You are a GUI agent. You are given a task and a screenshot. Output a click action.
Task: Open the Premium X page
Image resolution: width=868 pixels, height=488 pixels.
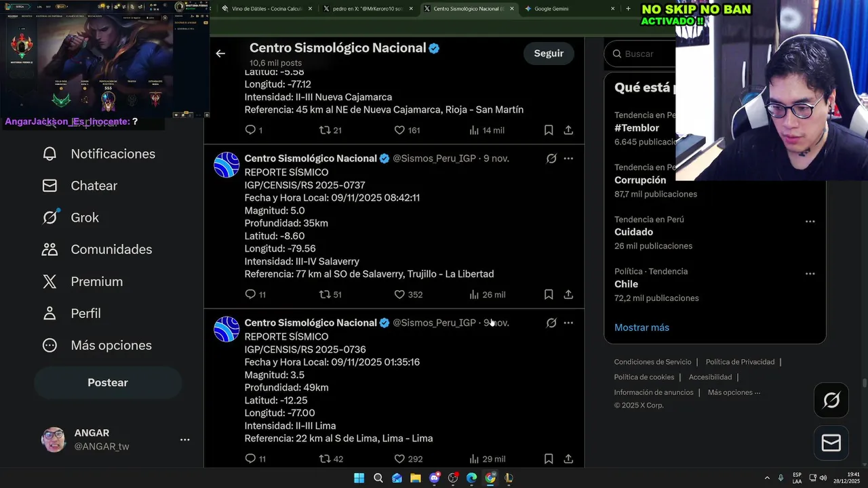[x=82, y=281]
